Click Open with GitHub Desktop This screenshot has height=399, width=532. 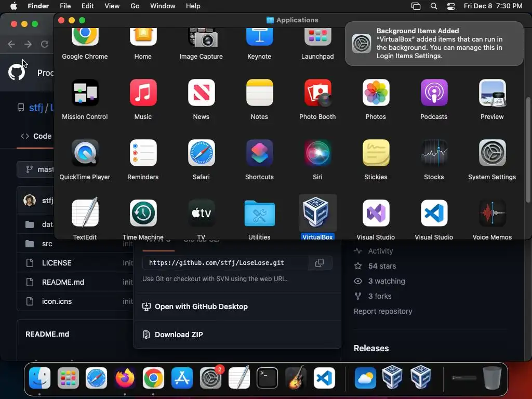pos(201,307)
